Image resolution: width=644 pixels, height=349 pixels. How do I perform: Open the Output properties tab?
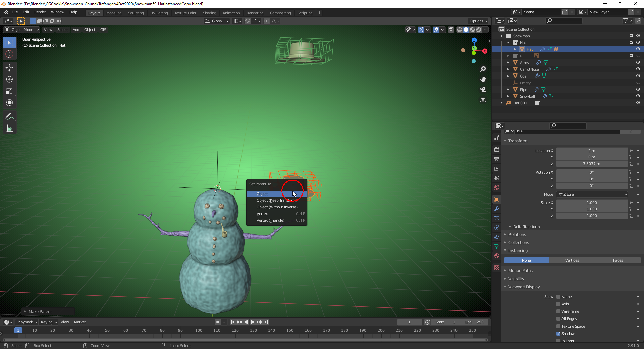pos(497,159)
